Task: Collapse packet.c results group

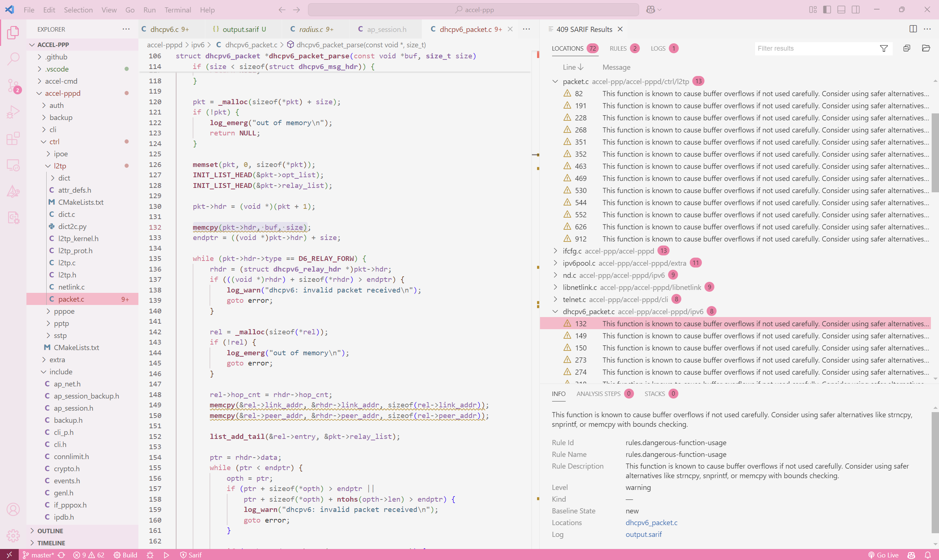Action: tap(555, 81)
